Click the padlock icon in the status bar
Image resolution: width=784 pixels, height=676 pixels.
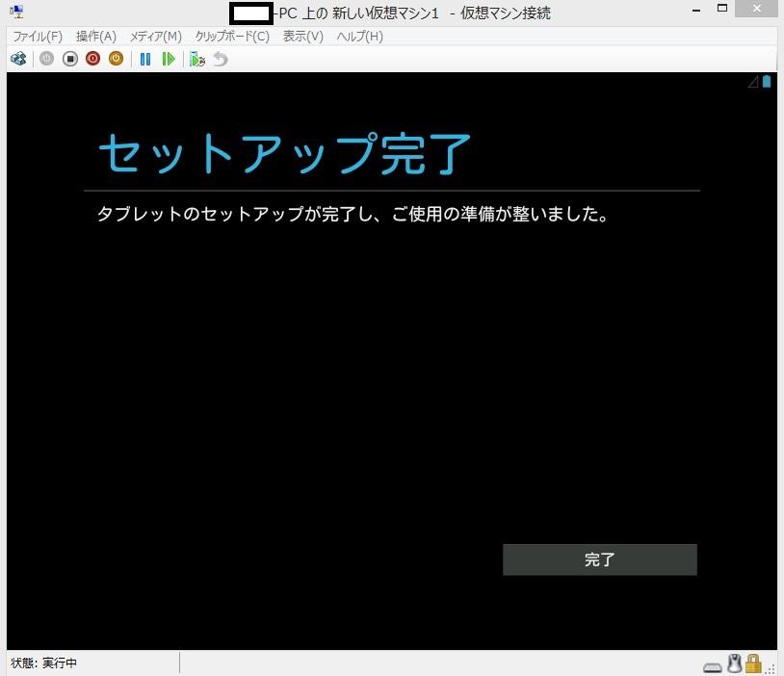point(753,663)
